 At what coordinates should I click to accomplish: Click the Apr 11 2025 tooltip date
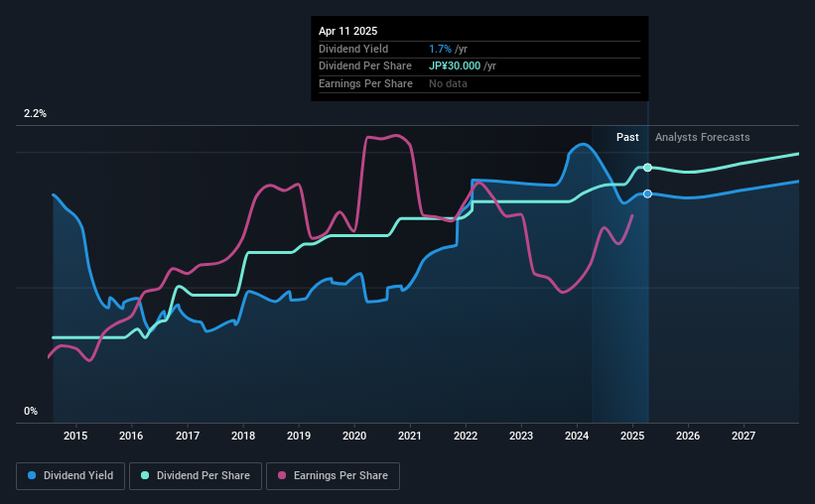(x=347, y=31)
